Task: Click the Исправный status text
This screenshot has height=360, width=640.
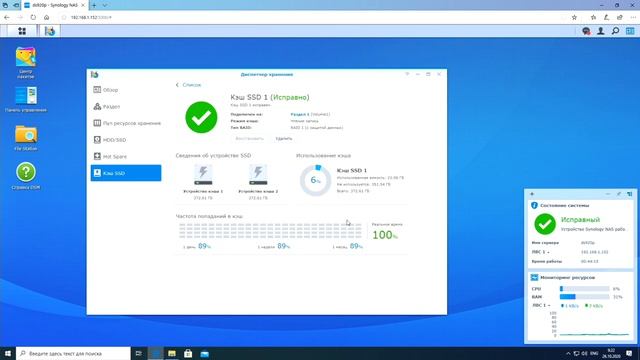Action: tap(580, 220)
